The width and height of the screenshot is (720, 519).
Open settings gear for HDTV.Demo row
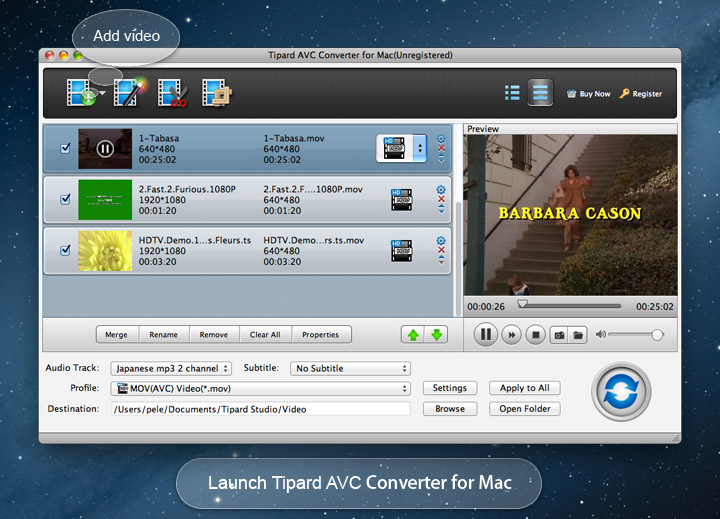pyautogui.click(x=441, y=241)
